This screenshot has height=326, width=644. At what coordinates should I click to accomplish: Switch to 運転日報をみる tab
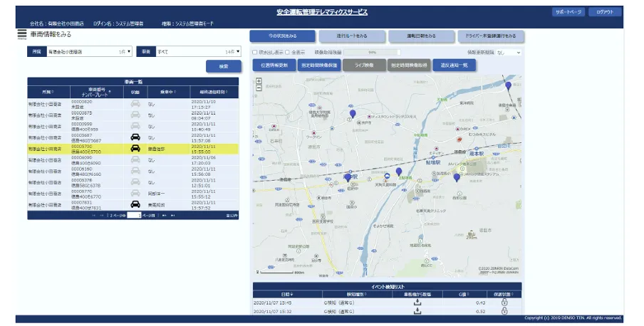[422, 36]
